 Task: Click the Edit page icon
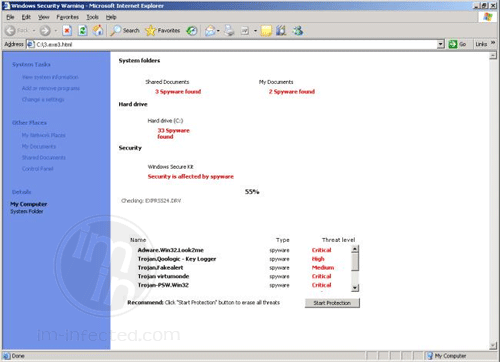tap(245, 31)
